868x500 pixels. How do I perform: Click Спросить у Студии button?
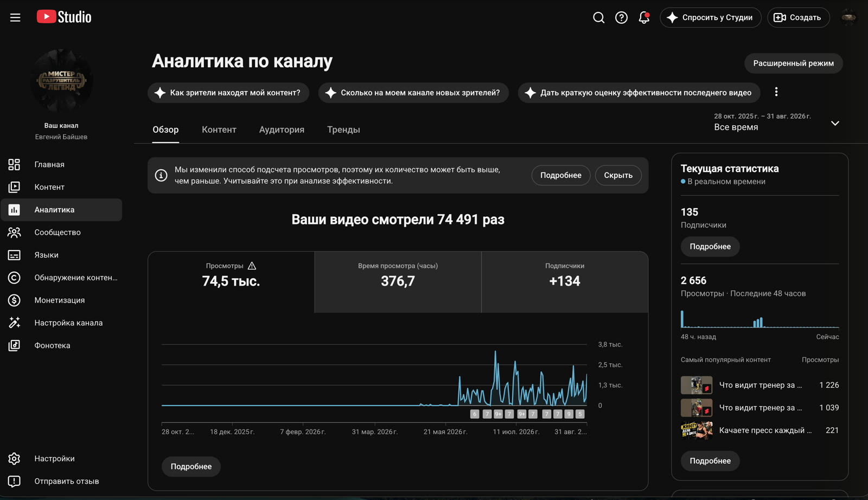click(x=711, y=17)
